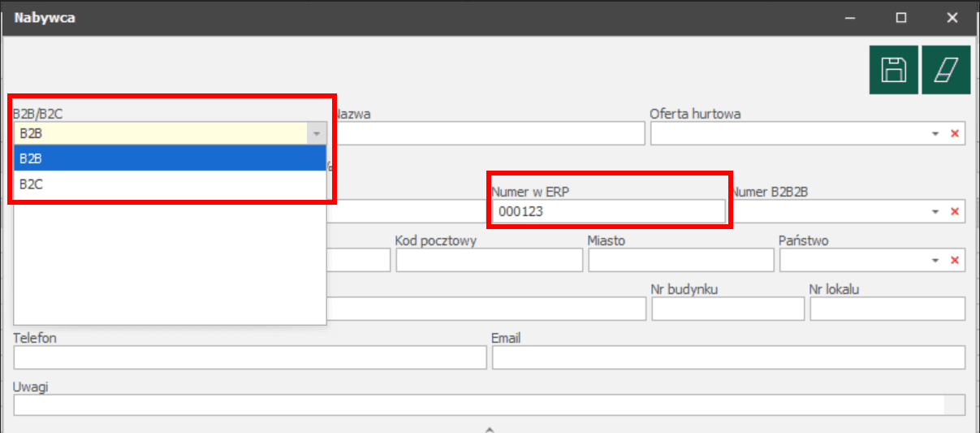
Task: Save the buyer record with floppy icon
Action: tap(894, 70)
